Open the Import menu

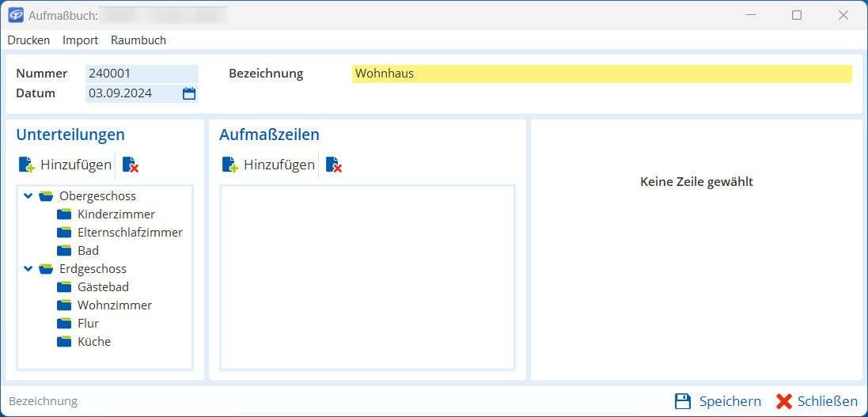80,40
